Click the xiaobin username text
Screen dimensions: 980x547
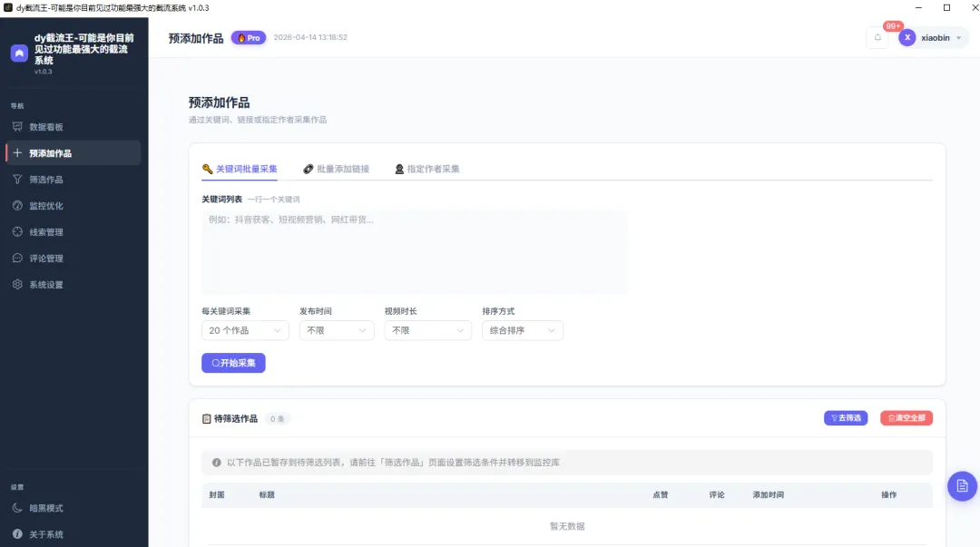pos(935,37)
